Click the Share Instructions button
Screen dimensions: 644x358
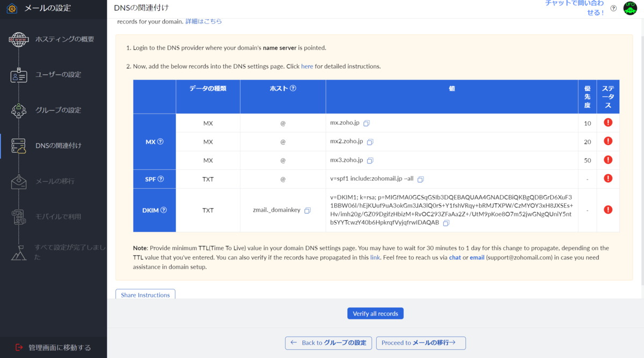145,295
